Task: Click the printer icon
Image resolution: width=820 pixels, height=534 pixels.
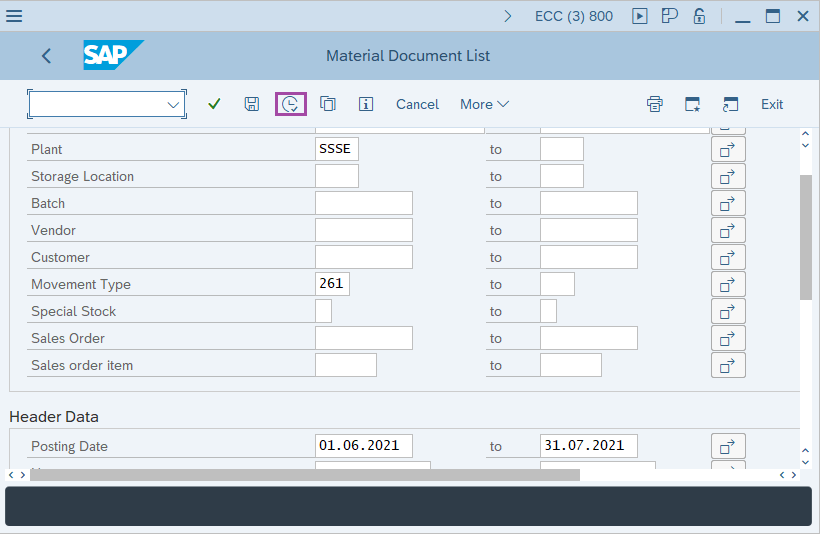Action: click(x=655, y=104)
